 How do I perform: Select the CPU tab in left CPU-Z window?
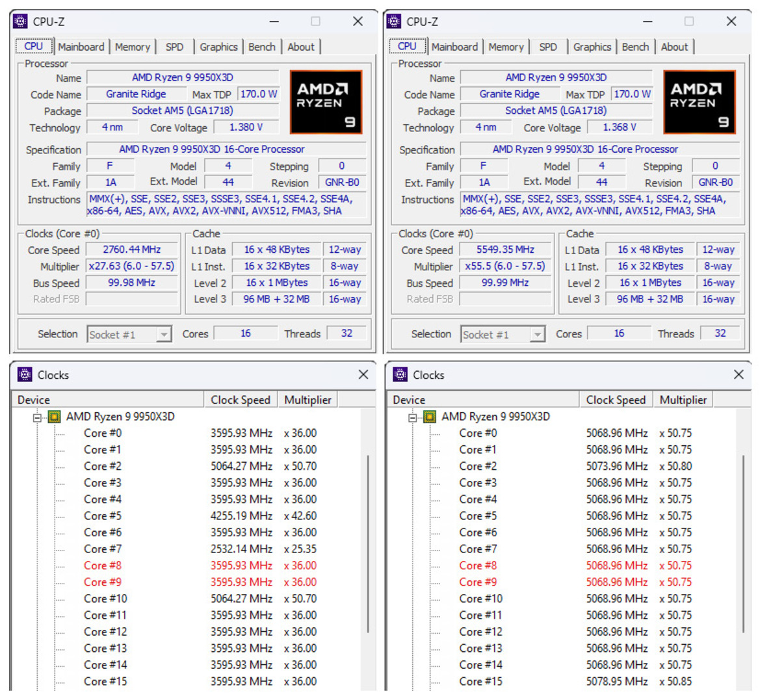[34, 46]
